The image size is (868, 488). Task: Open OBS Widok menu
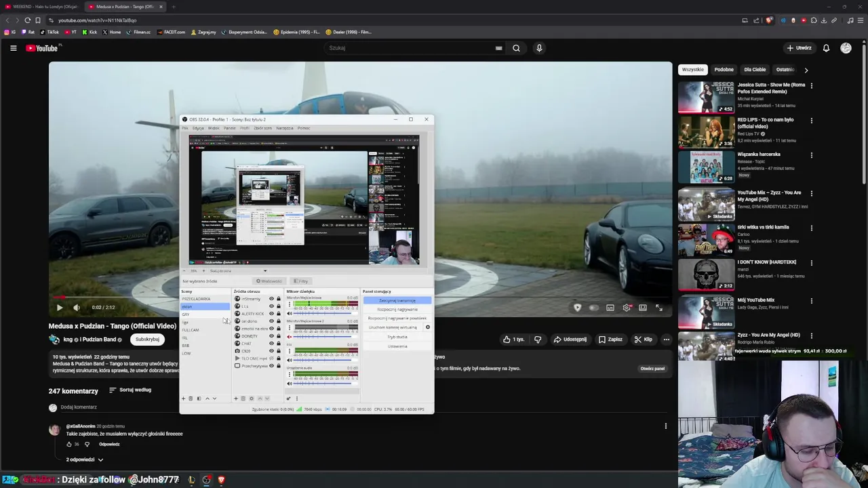pos(214,128)
